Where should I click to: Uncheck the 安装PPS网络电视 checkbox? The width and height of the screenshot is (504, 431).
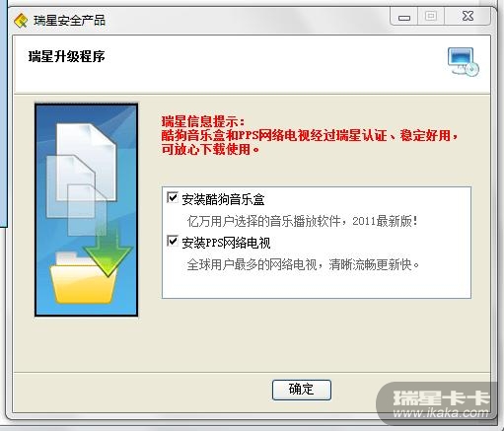(173, 241)
